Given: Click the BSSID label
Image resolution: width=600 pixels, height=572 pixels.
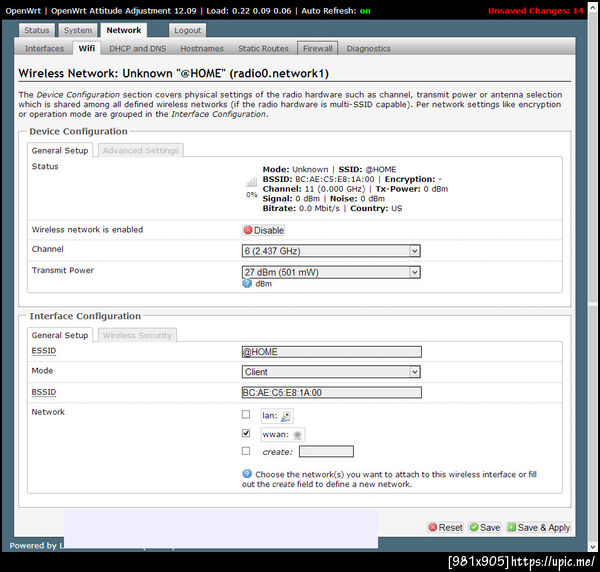Looking at the screenshot, I should [44, 392].
